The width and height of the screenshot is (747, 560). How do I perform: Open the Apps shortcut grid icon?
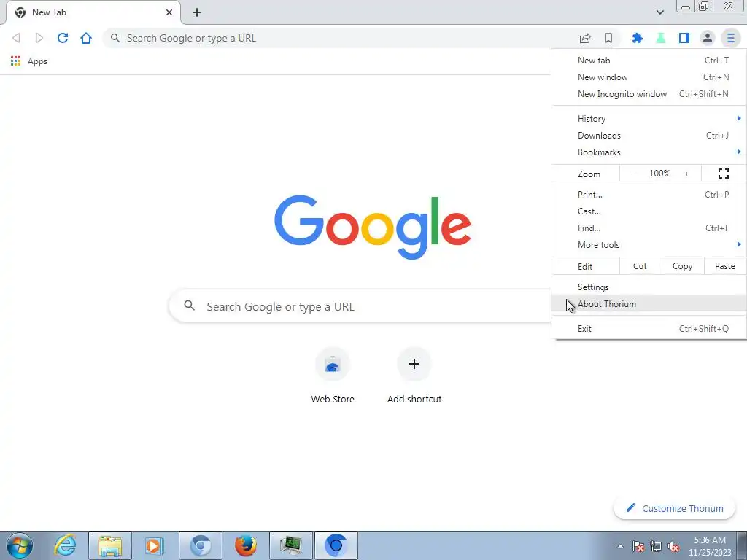(x=16, y=61)
